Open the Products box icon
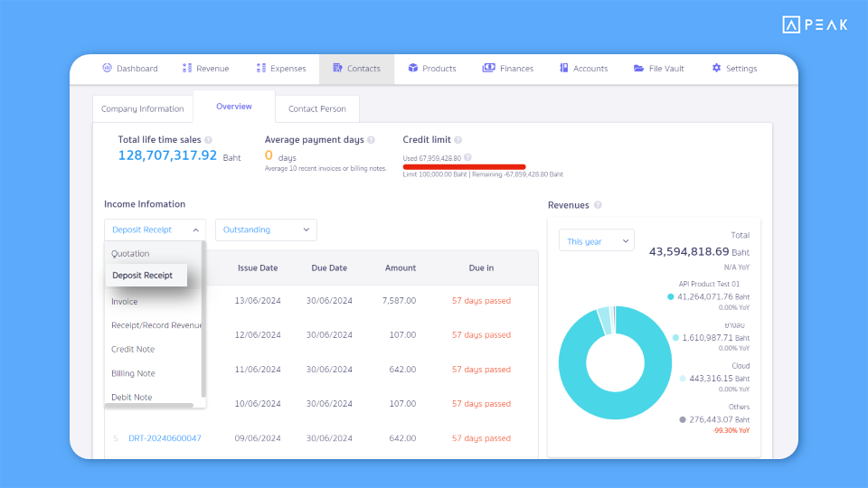This screenshot has height=488, width=868. tap(413, 68)
